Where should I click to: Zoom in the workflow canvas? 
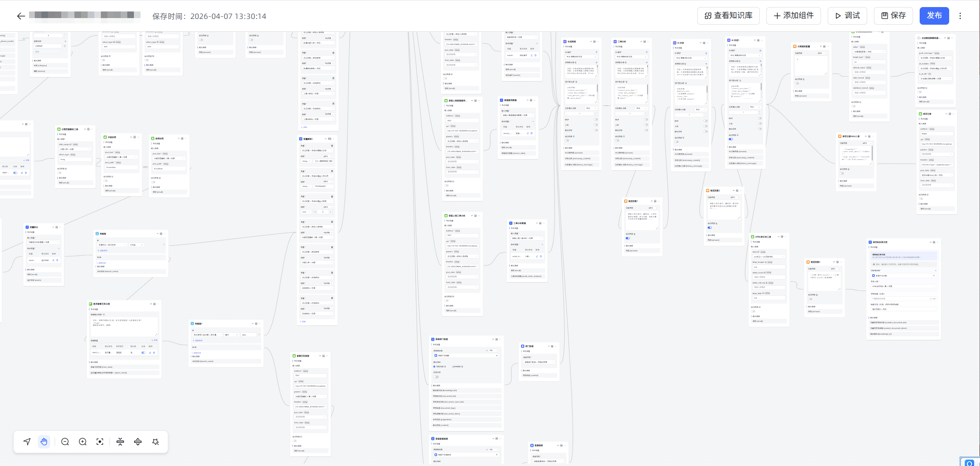pos(83,442)
